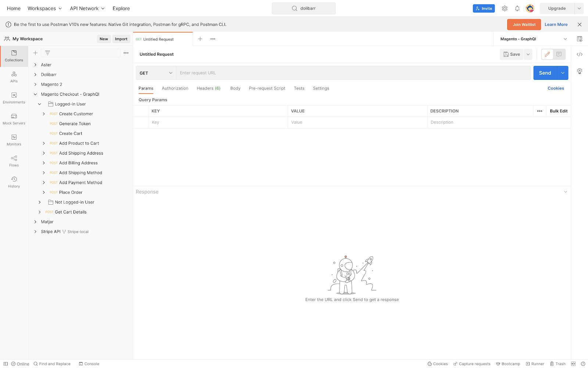Viewport: 588px width, 368px height.
Task: Open two-pane layout icon in status bar
Action: 573,364
